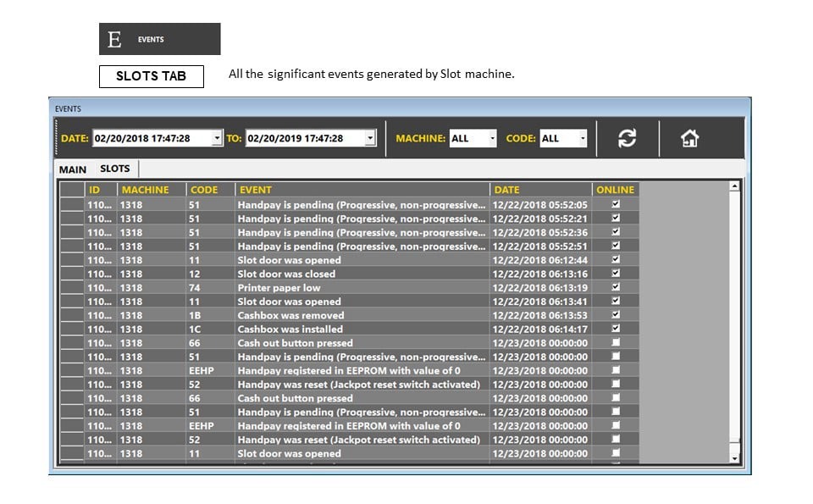Toggle Online checkbox for 06:13:41 door opened
The height and width of the screenshot is (504, 813).
(x=616, y=301)
